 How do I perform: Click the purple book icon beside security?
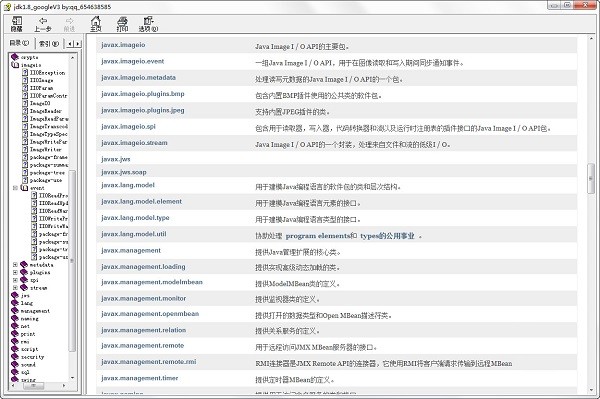(x=15, y=357)
